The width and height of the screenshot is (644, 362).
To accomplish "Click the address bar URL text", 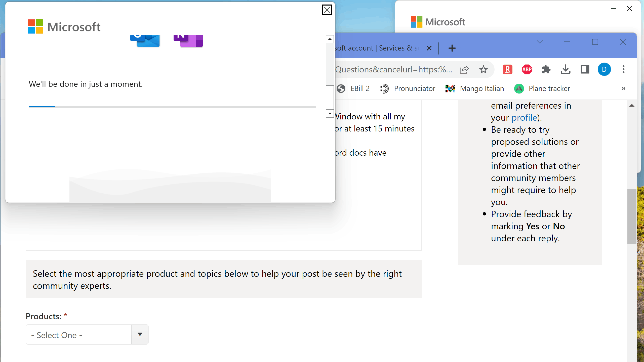I will pos(394,69).
